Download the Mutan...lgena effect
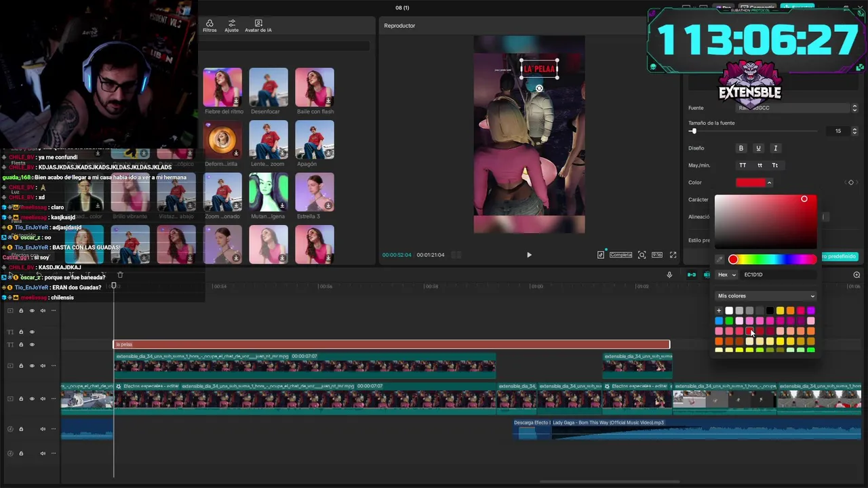The height and width of the screenshot is (488, 868). [282, 205]
